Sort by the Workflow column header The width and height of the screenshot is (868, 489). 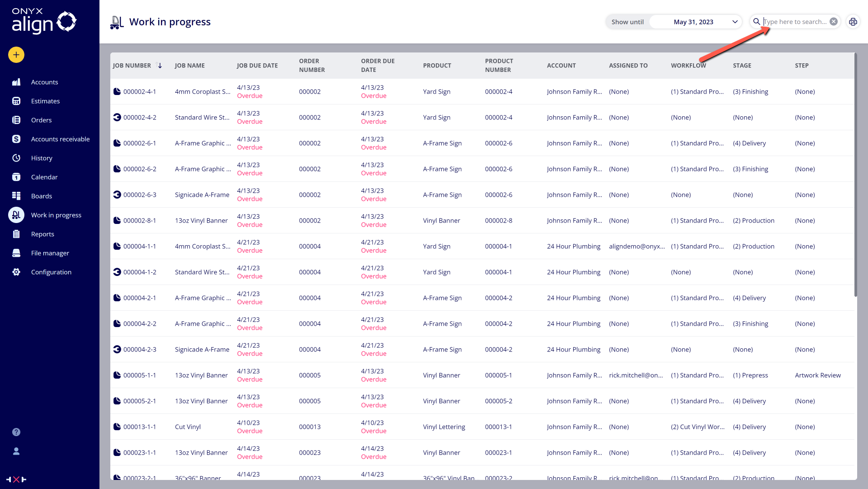tap(689, 66)
